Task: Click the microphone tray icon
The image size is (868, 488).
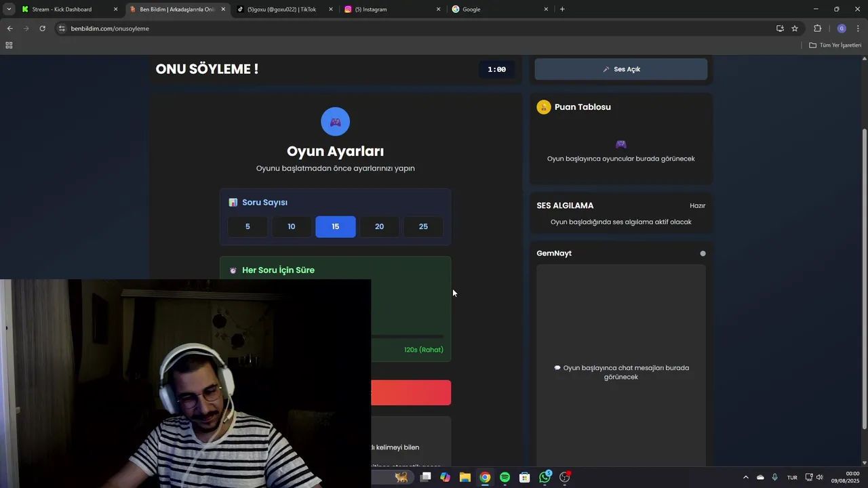Action: click(x=774, y=477)
